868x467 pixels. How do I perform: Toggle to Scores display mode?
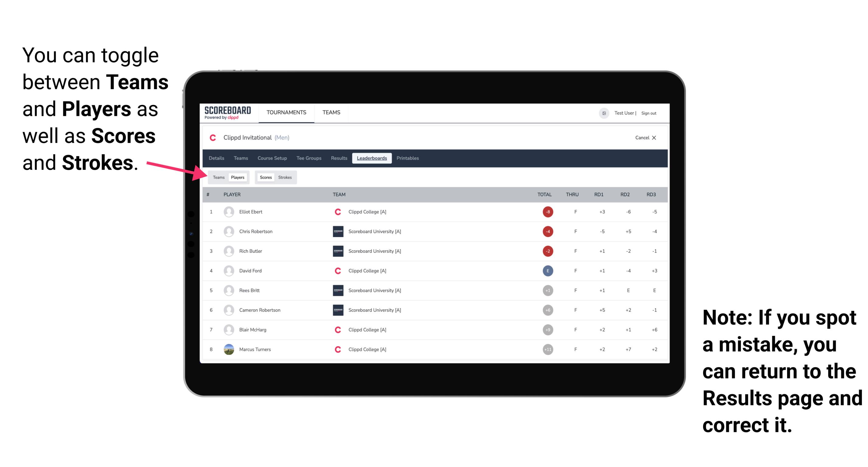pos(264,177)
